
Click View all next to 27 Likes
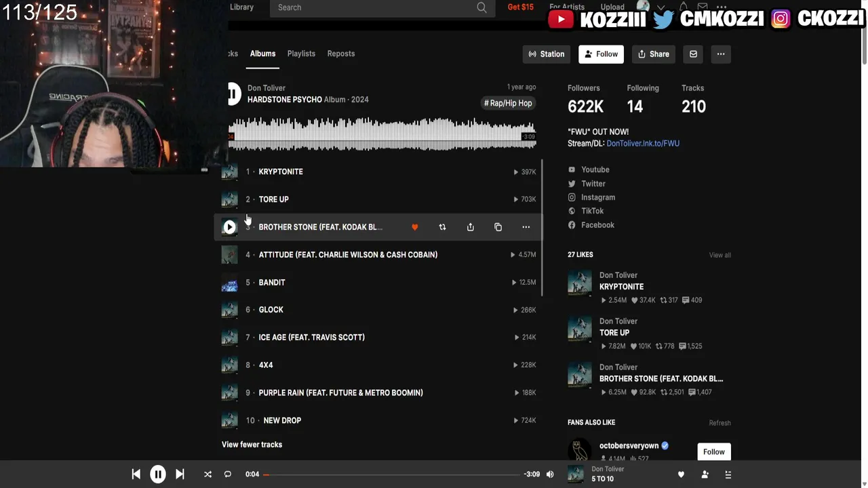(x=720, y=255)
